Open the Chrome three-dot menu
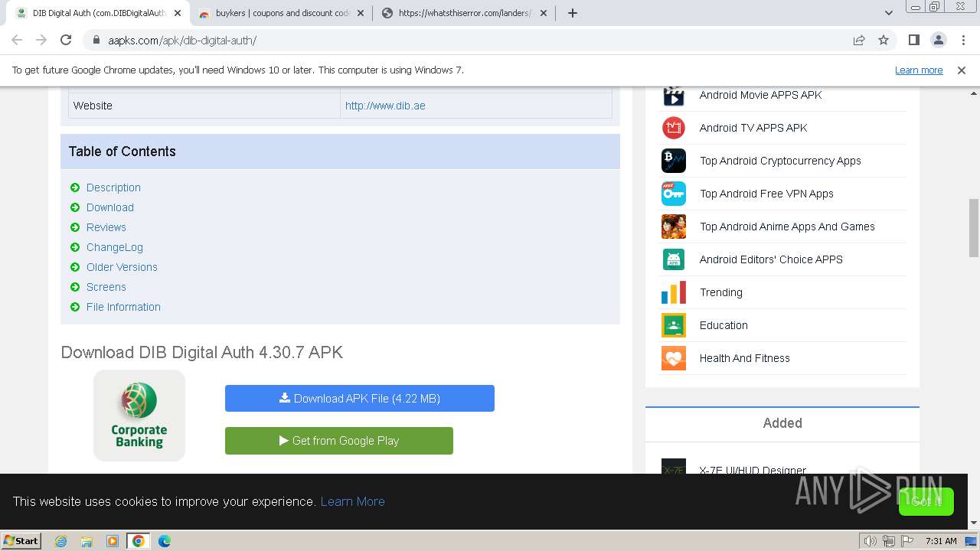 [964, 40]
